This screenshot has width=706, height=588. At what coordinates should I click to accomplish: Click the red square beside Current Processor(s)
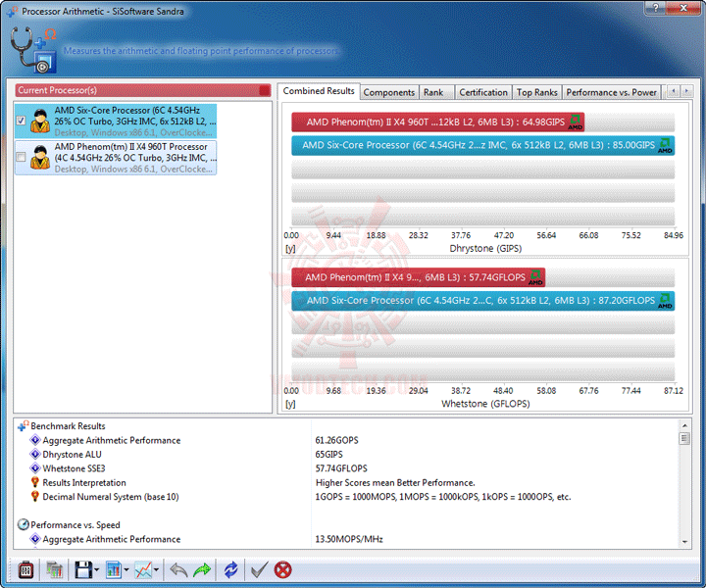pyautogui.click(x=265, y=90)
